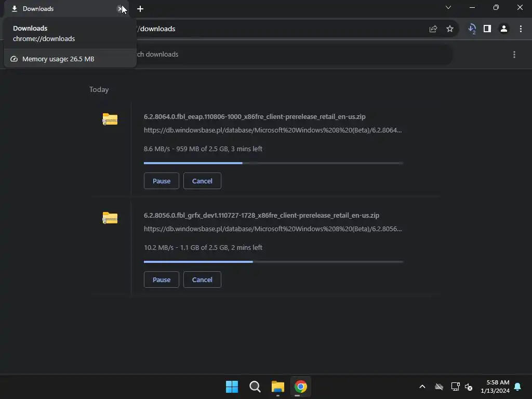Open the clock showing 5:58 AM

point(495,387)
